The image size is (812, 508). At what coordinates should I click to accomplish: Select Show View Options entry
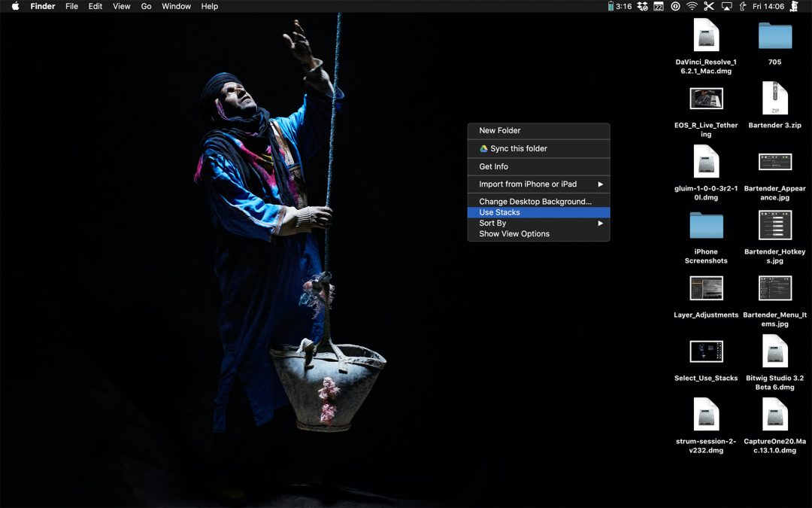pyautogui.click(x=514, y=233)
